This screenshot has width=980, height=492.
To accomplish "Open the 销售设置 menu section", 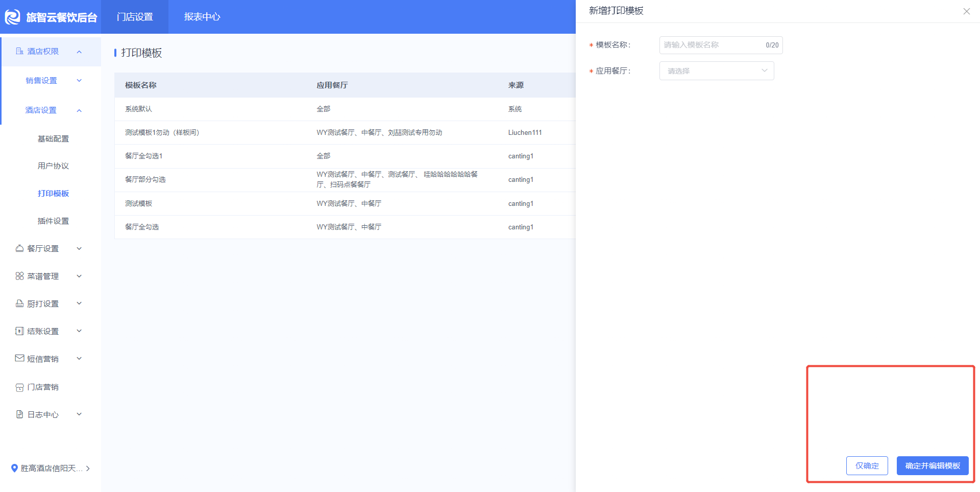I will coord(41,81).
